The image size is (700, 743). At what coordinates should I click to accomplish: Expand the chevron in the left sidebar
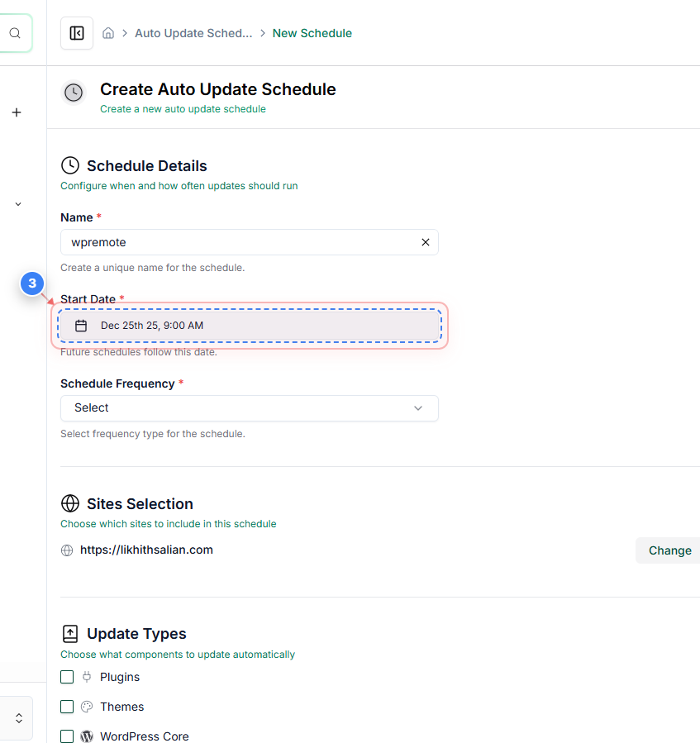pyautogui.click(x=17, y=203)
